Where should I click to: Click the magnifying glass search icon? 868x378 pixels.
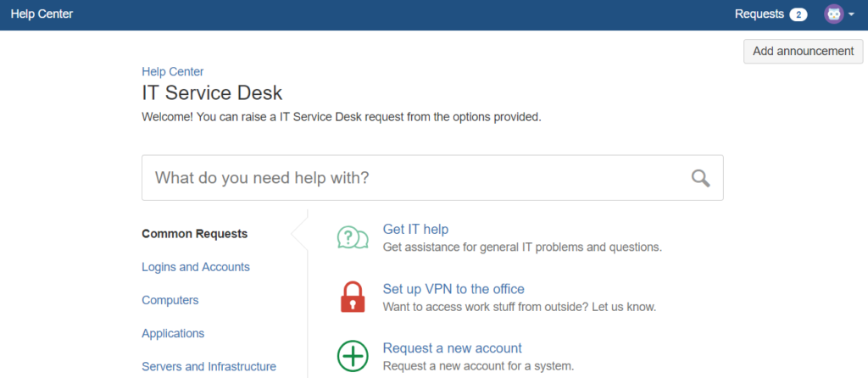[x=700, y=178]
